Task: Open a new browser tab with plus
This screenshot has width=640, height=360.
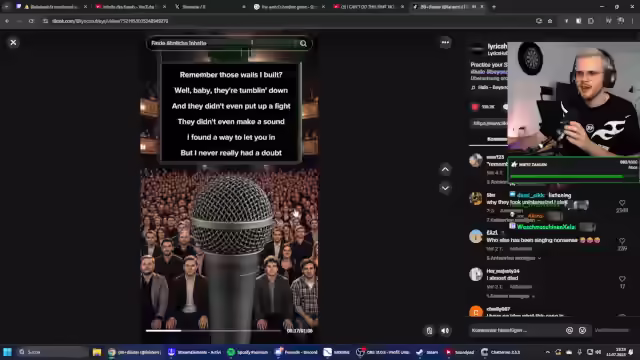Action: coord(494,7)
